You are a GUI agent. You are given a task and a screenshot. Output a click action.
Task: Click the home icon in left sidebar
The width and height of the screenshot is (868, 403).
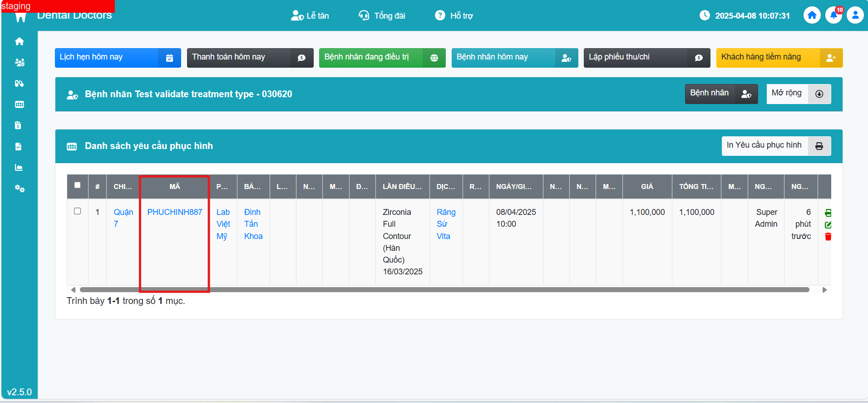click(x=20, y=42)
